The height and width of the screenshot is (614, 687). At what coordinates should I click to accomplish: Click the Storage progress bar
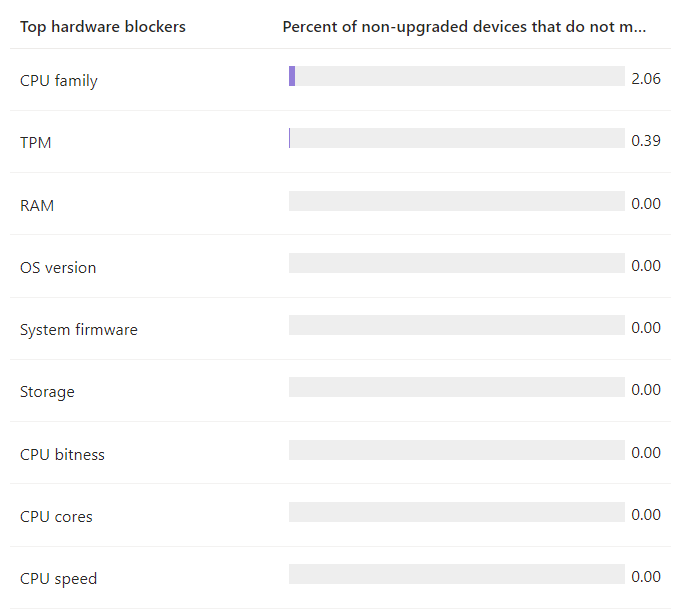[457, 387]
